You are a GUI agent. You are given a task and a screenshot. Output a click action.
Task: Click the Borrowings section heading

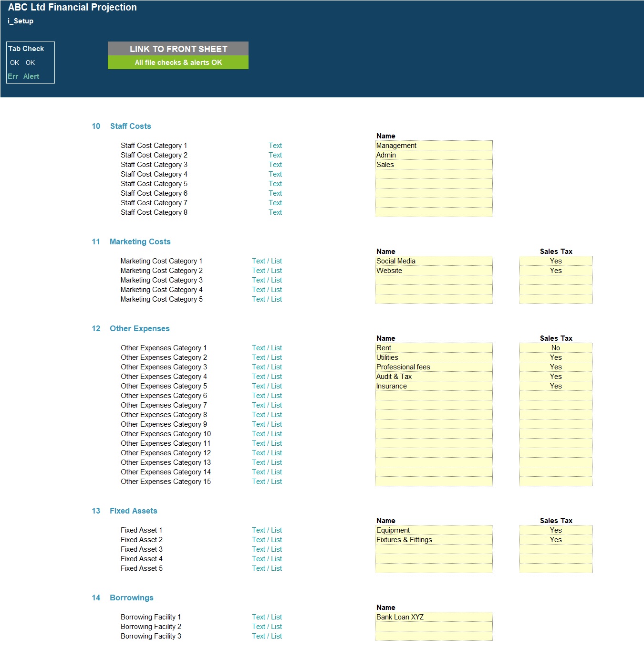[131, 598]
